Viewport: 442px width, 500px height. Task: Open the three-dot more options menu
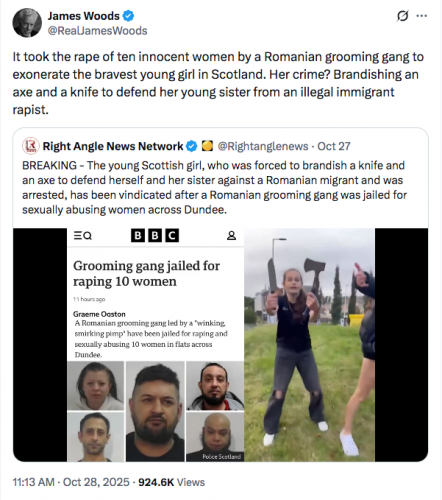coord(422,16)
